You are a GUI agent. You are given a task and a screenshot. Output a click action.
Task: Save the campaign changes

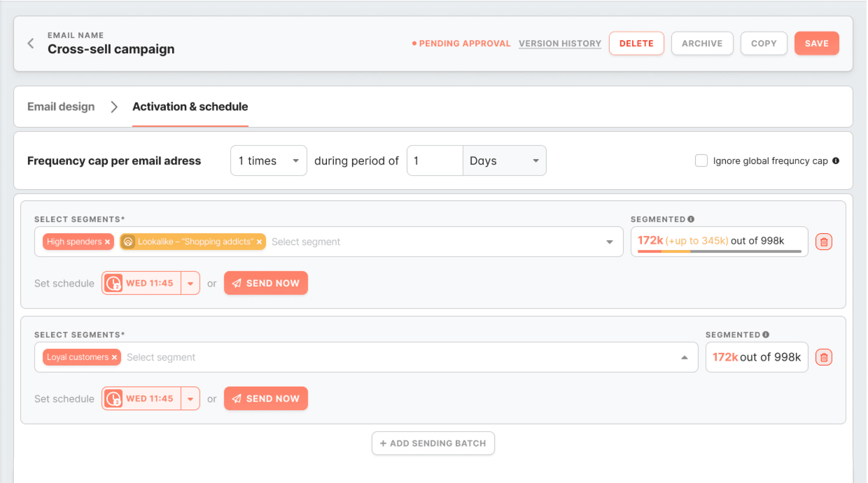coord(816,43)
